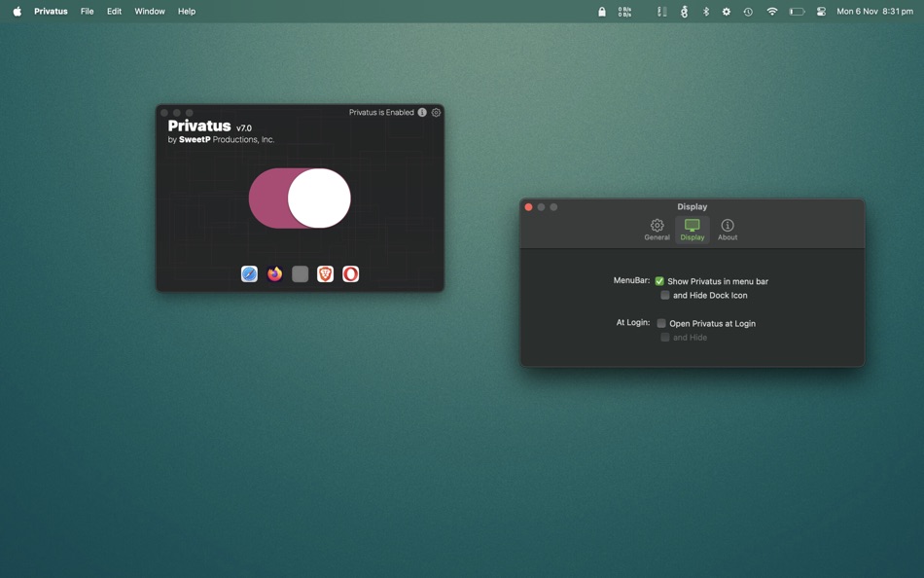924x578 pixels.
Task: Toggle the large Privatus enable switch
Action: click(x=300, y=199)
